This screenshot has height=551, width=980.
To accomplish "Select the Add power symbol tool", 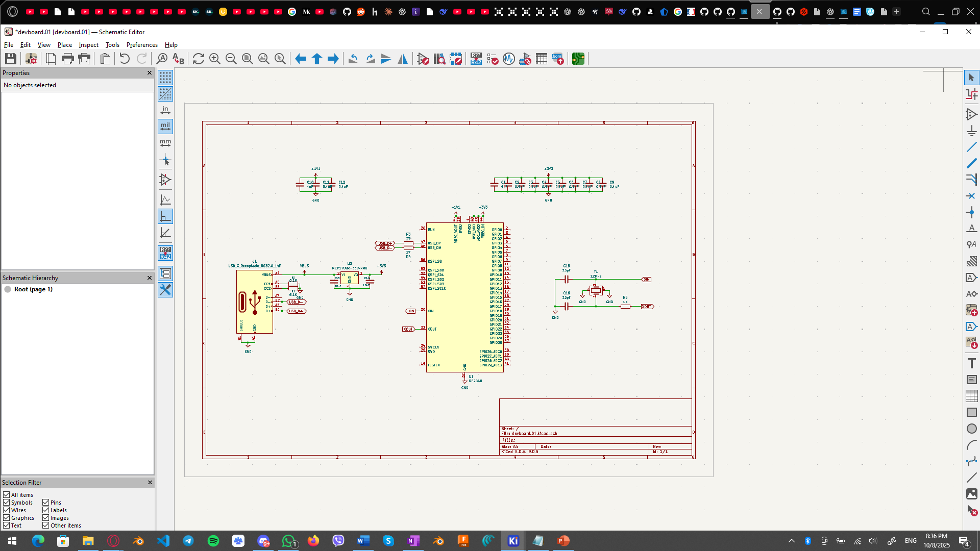I will (x=971, y=131).
